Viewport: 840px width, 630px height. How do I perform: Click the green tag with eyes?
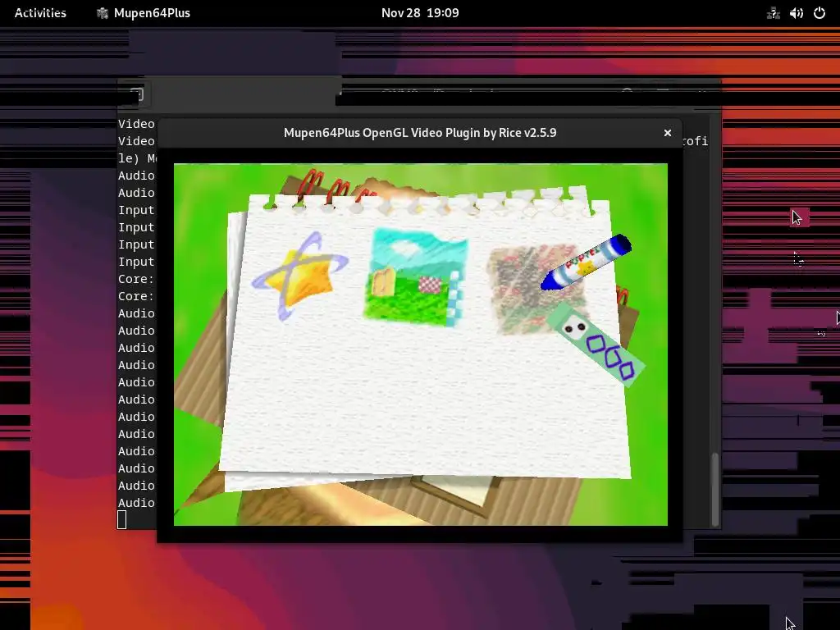click(x=596, y=344)
